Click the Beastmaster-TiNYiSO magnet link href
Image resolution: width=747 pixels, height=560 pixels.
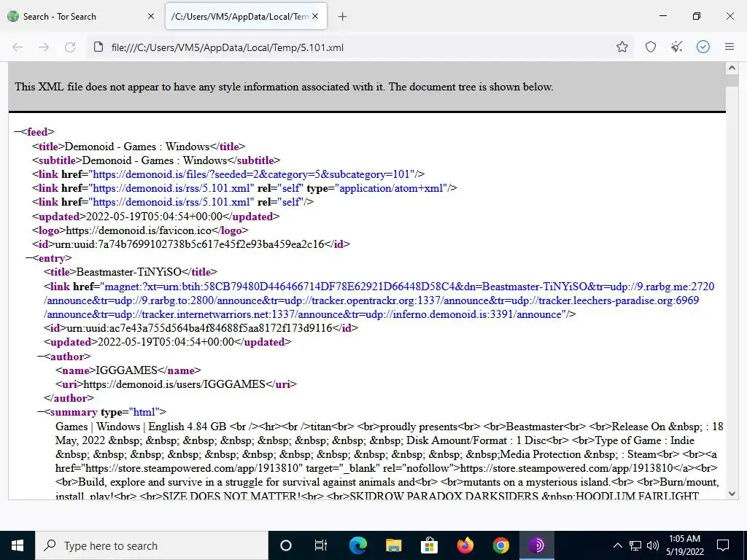379,300
